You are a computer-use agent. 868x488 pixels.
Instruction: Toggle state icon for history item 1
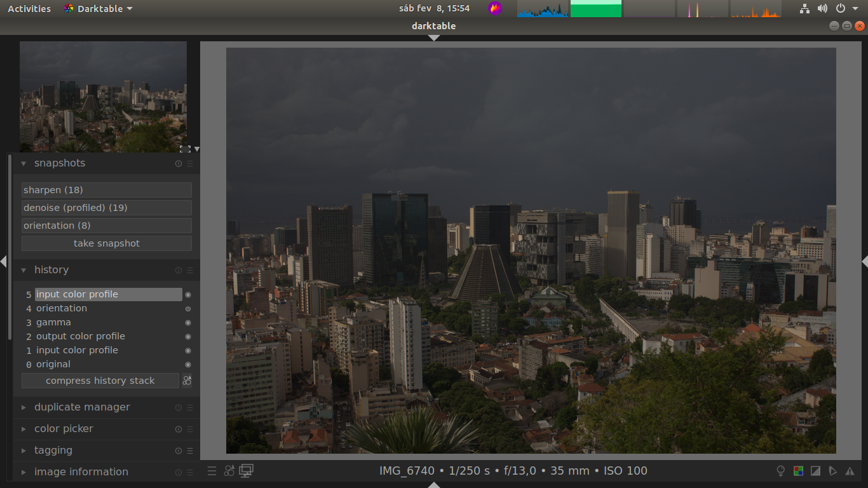[188, 351]
